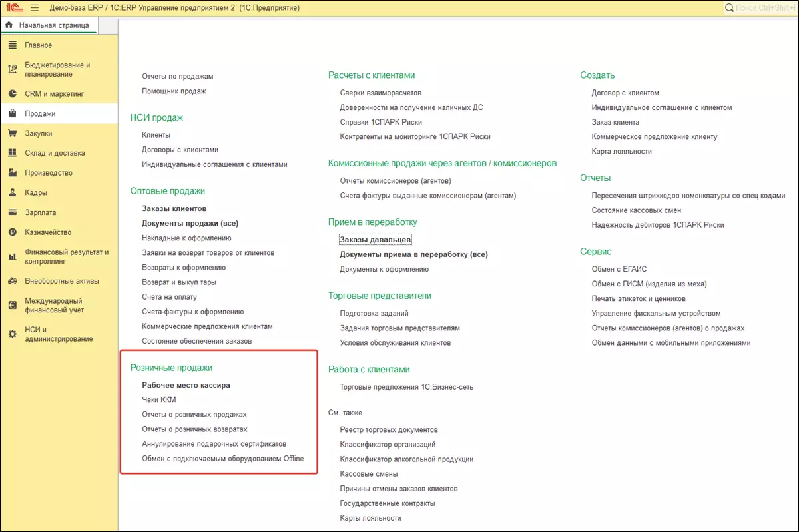Open Надежность дебиторов 1СПАРК Риски
Viewport: 799px width, 532px height.
click(x=658, y=225)
